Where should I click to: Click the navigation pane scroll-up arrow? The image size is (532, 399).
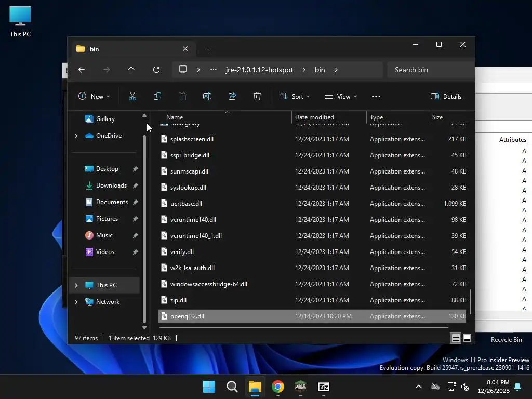pos(144,116)
